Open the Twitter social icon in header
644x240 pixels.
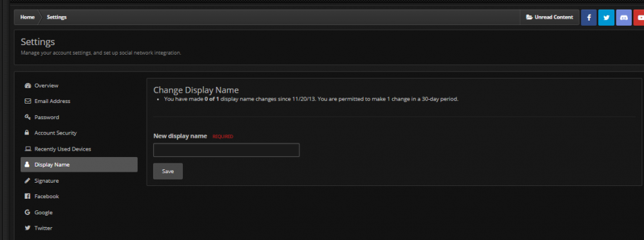click(x=606, y=17)
